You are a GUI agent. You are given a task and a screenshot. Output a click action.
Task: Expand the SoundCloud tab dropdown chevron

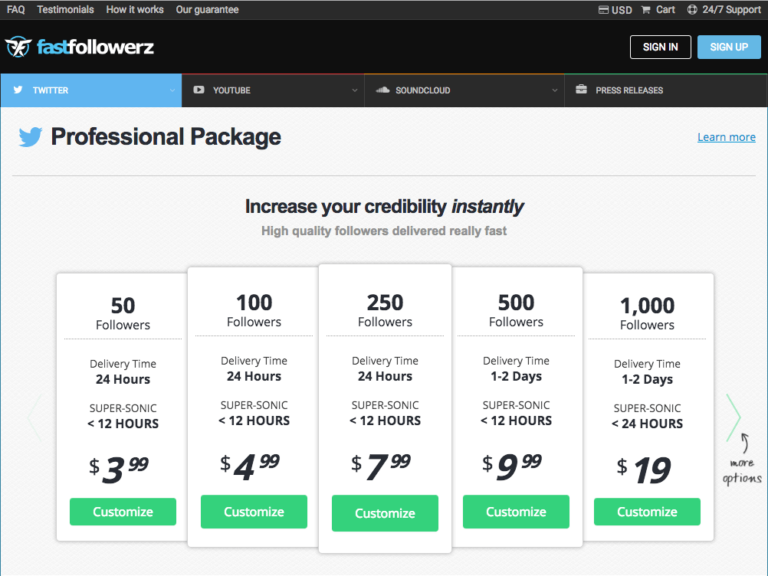pyautogui.click(x=554, y=91)
